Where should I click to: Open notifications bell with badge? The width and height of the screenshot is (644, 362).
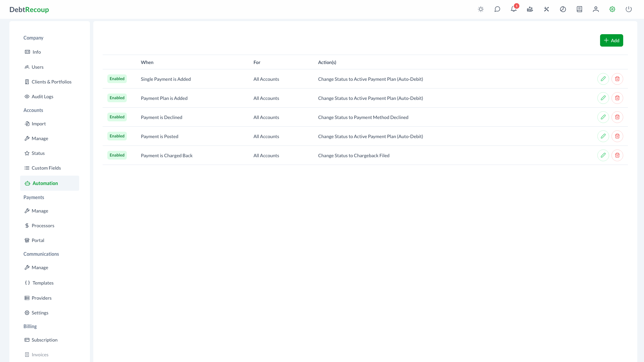click(514, 9)
